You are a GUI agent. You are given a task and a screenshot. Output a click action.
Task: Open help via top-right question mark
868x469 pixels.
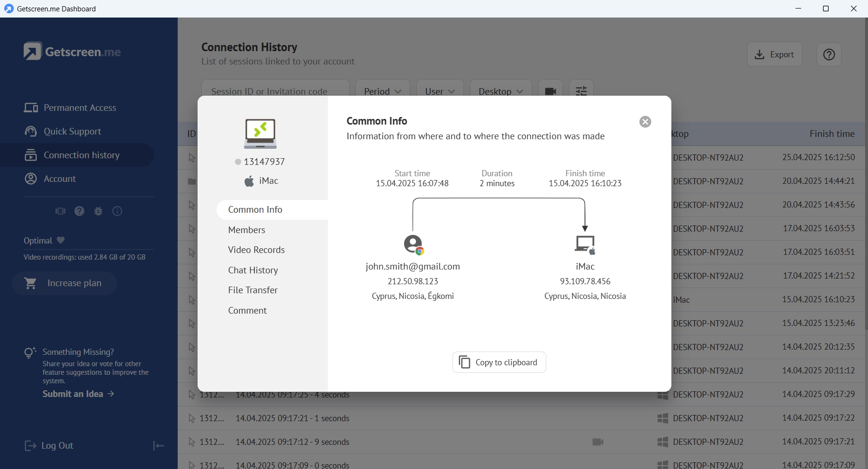click(829, 54)
